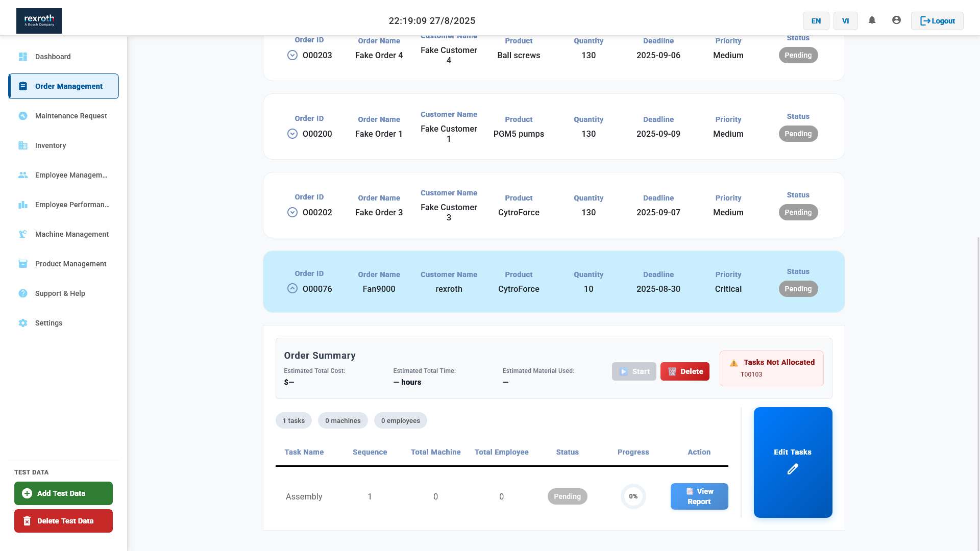Expand order 000200 row chevron

[292, 134]
